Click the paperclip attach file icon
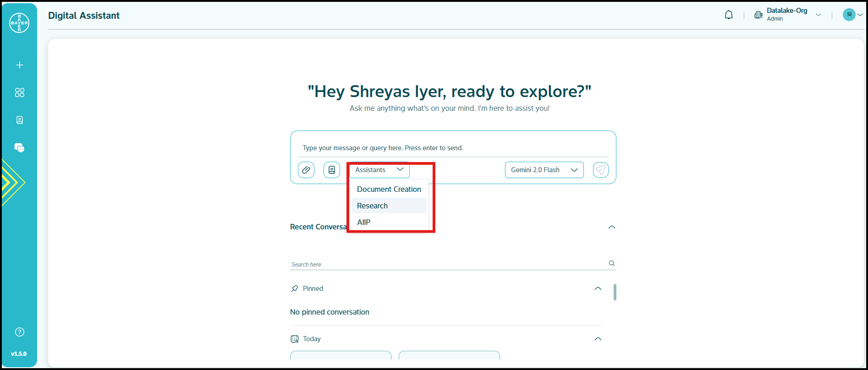 coord(306,170)
